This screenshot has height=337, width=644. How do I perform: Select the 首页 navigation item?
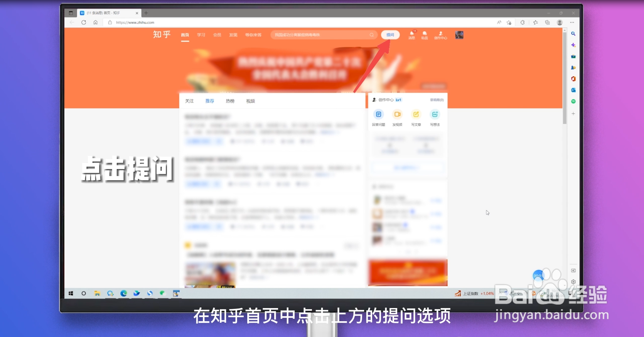[185, 35]
